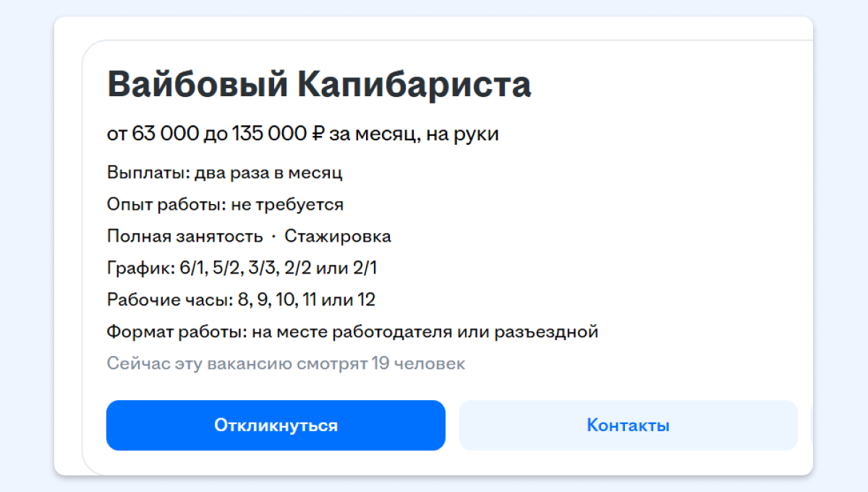This screenshot has width=868, height=492.
Task: Select the '12' working hours value
Action: tap(365, 300)
